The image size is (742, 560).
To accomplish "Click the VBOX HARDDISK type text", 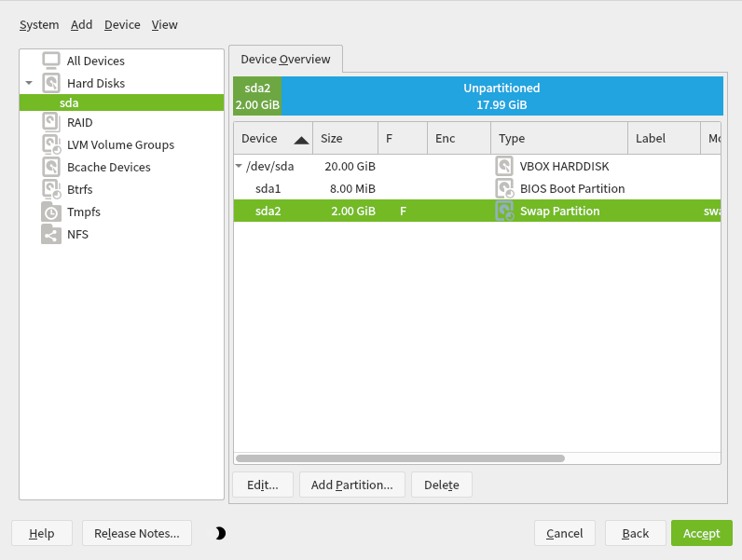I will point(564,166).
